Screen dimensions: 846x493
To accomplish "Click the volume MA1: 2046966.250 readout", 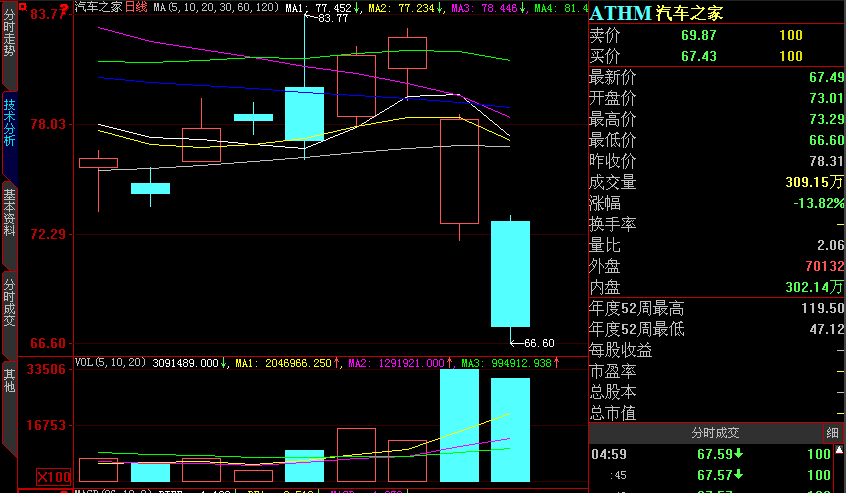I will [283, 363].
